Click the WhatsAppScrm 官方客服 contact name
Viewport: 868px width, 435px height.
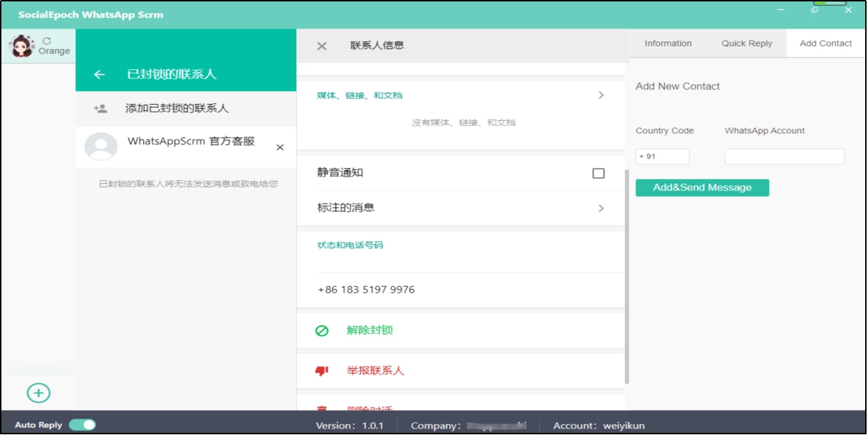coord(191,141)
